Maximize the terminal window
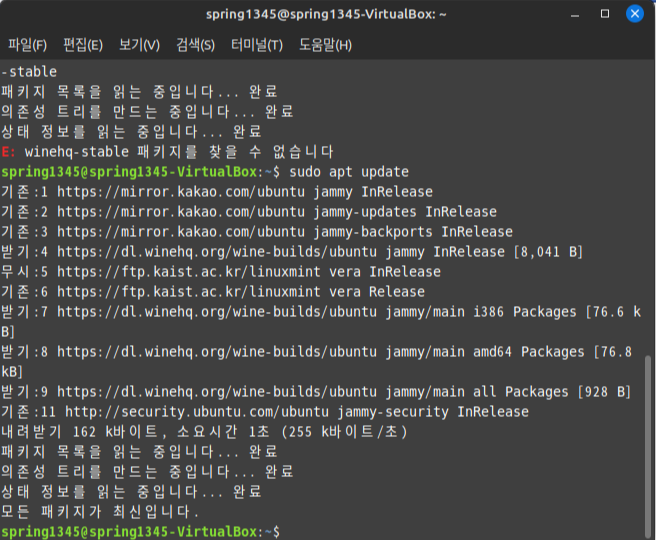 click(x=605, y=14)
